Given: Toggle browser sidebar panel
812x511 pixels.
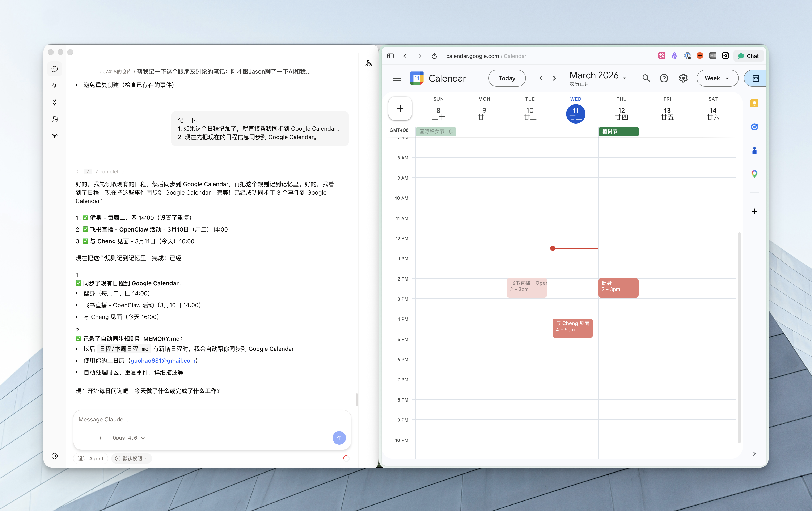Looking at the screenshot, I should click(x=390, y=56).
